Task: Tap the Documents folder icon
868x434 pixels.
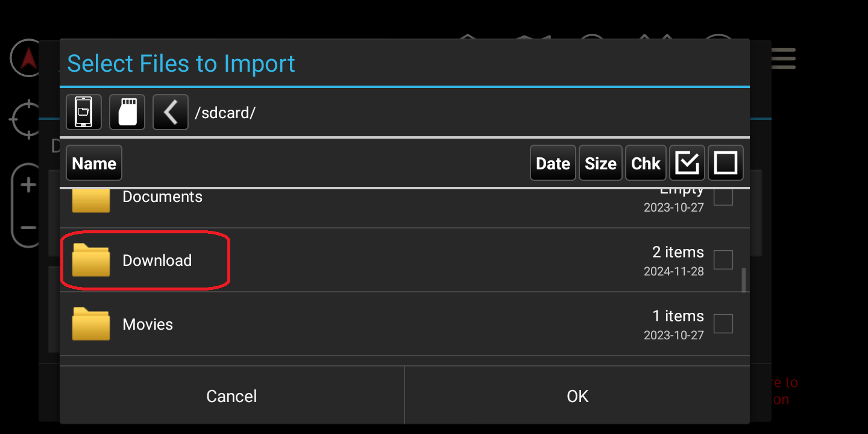Action: coord(91,200)
